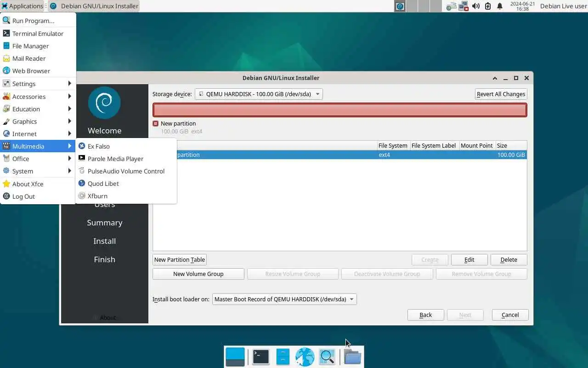This screenshot has height=368, width=588.
Task: Click 100.00 GiB size cell
Action: 511,155
